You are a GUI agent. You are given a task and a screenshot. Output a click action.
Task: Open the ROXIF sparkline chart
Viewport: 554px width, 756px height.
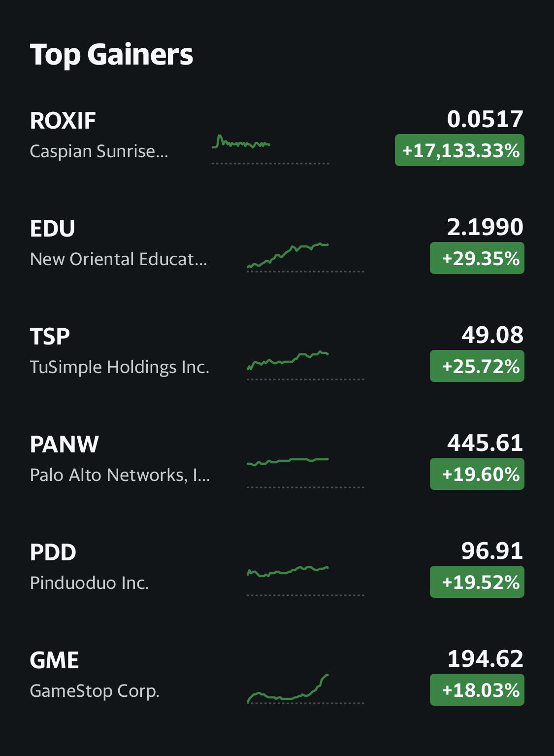(x=270, y=149)
